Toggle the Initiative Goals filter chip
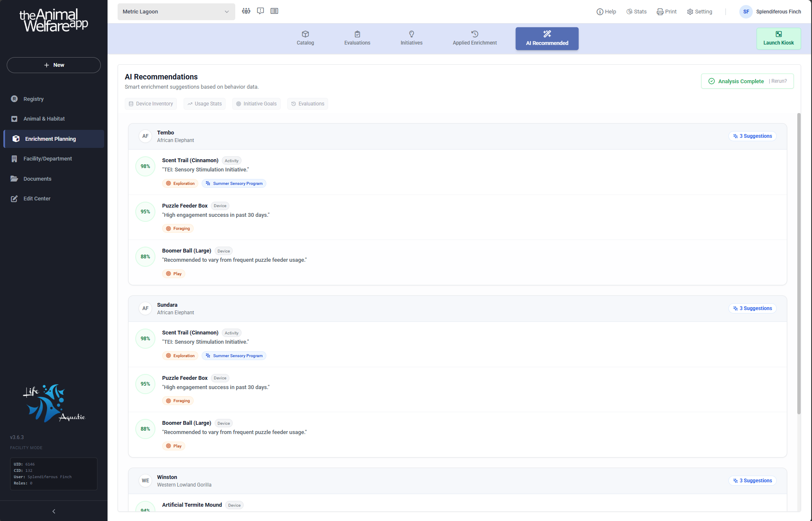The width and height of the screenshot is (812, 521). point(256,104)
